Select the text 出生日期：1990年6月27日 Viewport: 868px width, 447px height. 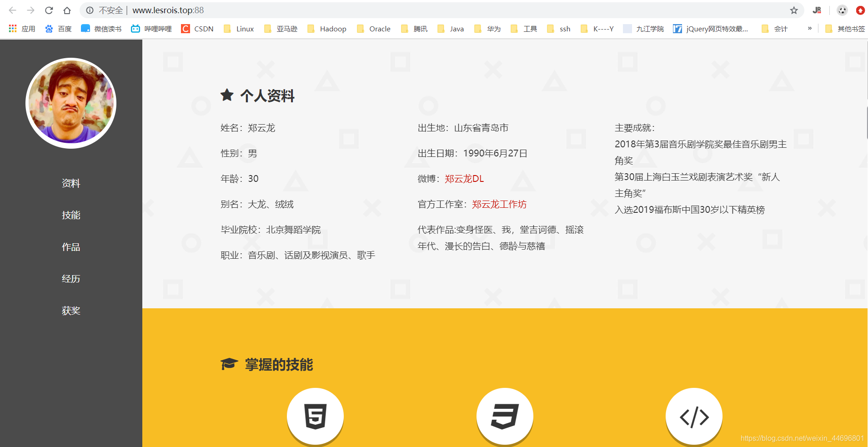click(x=472, y=153)
